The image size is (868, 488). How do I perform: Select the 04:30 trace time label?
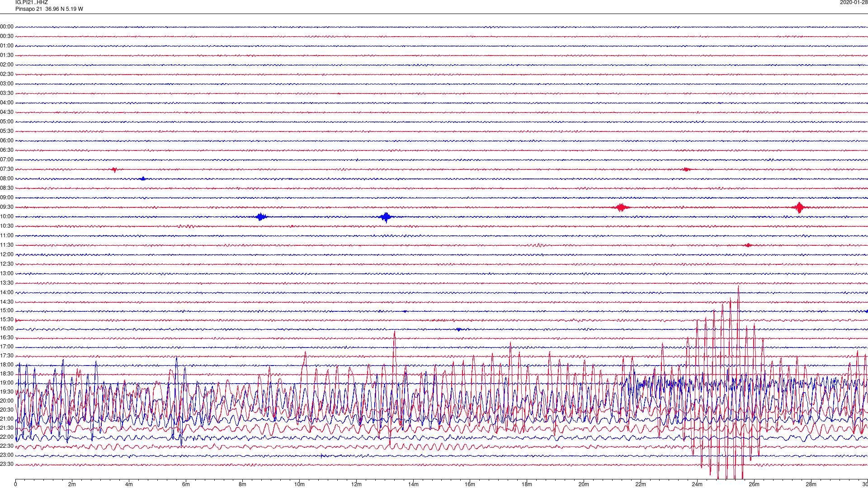(x=7, y=113)
